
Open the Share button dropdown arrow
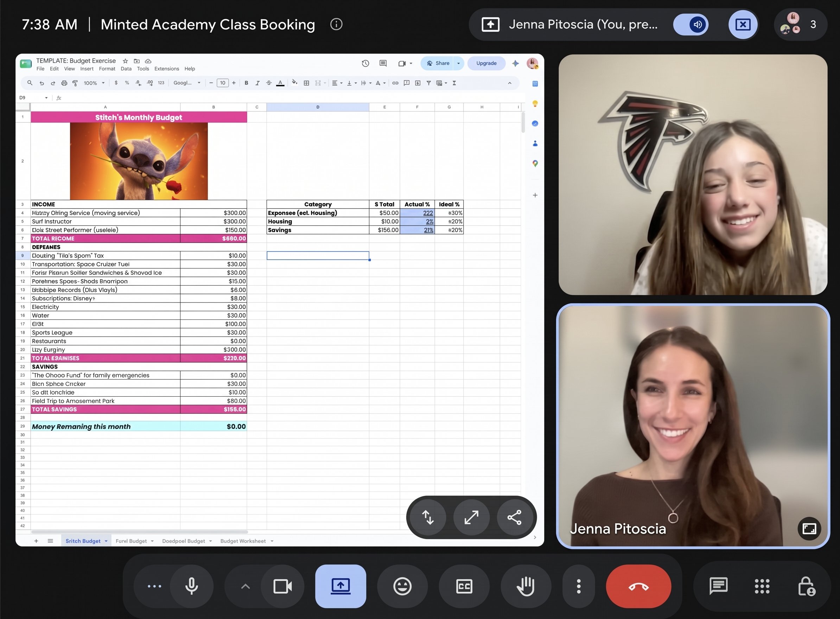point(459,63)
